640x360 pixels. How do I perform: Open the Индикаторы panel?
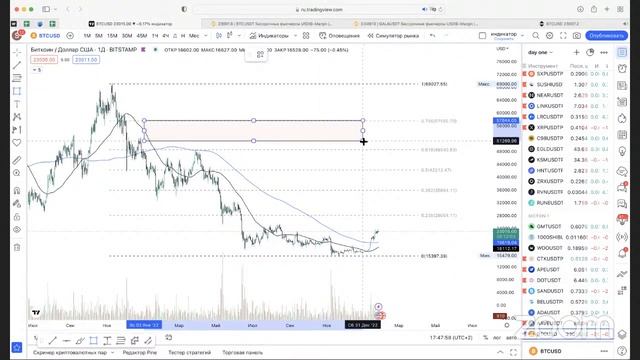269,36
